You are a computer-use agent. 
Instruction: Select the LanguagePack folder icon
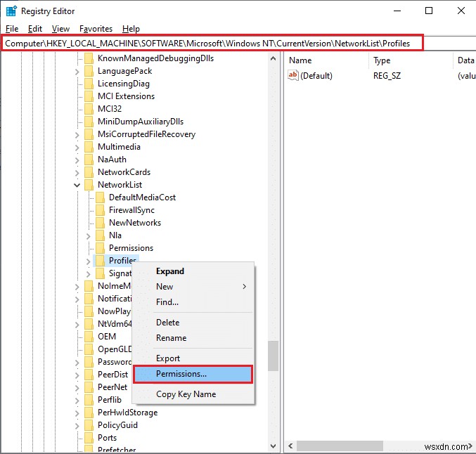[89, 71]
